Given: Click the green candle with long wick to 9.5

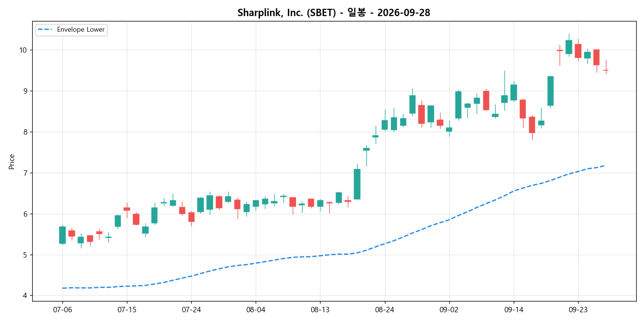Looking at the screenshot, I should click(x=504, y=99).
